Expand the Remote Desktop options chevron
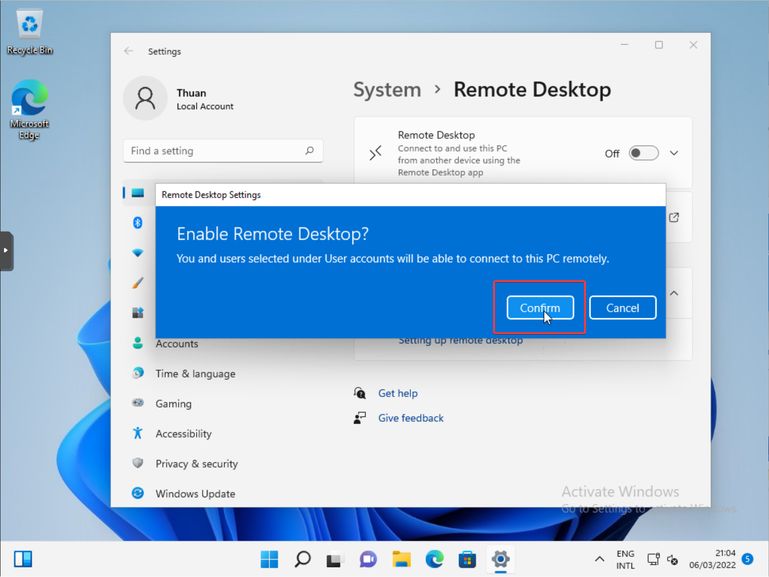Image resolution: width=769 pixels, height=577 pixels. click(x=674, y=153)
